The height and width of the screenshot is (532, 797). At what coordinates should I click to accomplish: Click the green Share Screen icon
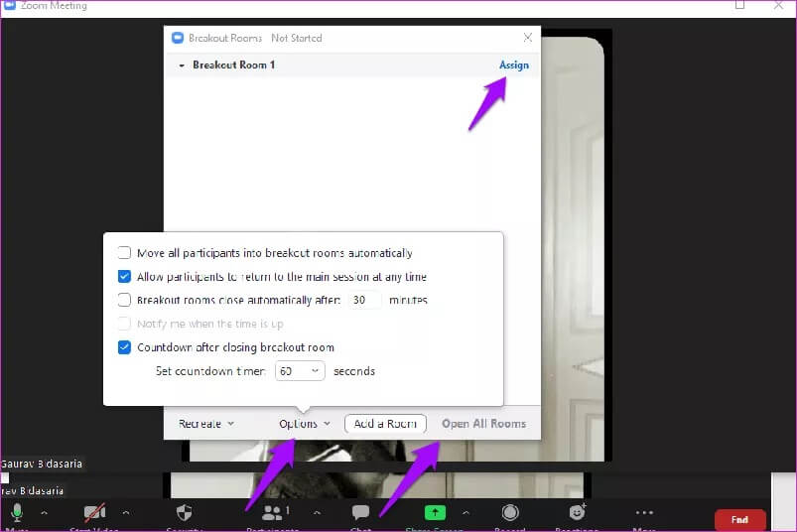coord(435,513)
